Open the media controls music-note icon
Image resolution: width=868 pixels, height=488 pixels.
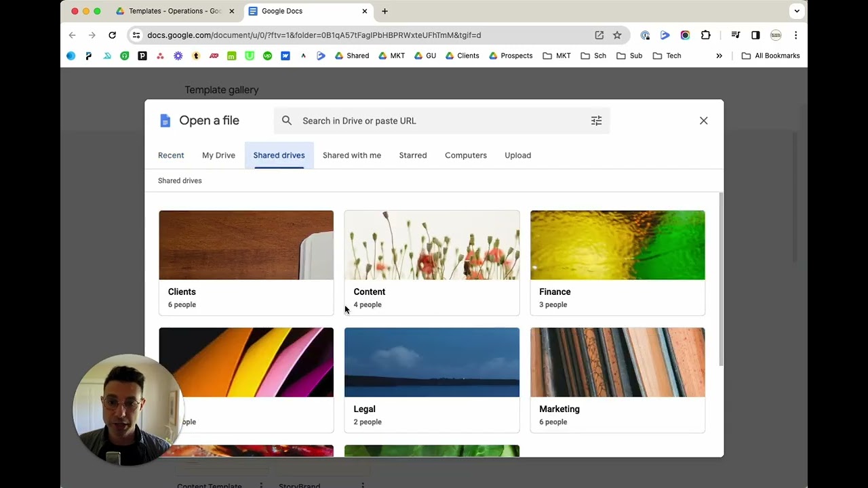736,35
